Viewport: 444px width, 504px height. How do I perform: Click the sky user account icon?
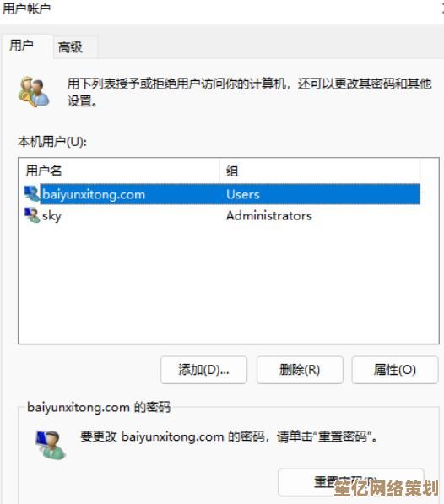[x=31, y=215]
